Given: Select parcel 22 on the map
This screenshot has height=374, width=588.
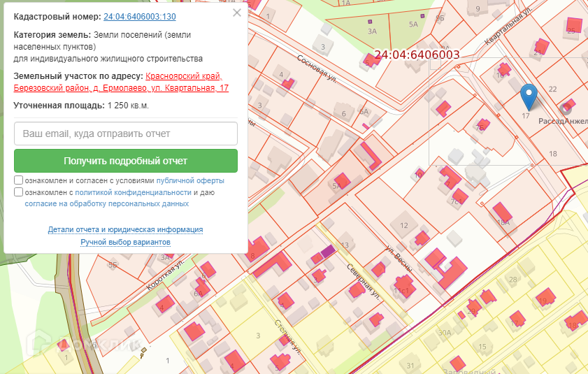Looking at the screenshot, I should [552, 89].
